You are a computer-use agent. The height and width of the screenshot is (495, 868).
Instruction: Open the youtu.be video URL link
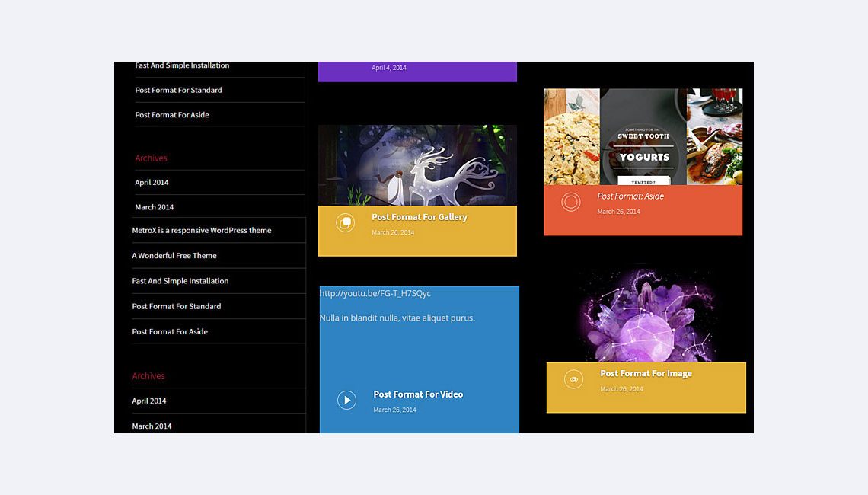point(375,293)
